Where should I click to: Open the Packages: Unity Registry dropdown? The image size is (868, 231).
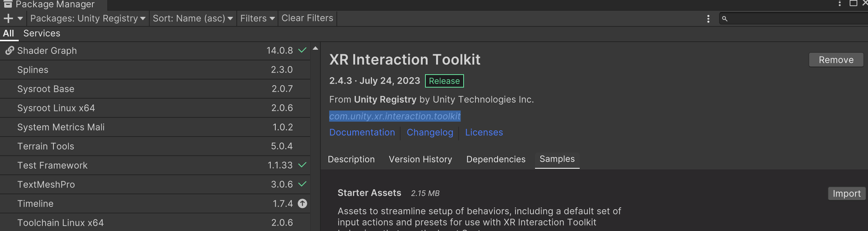point(87,18)
